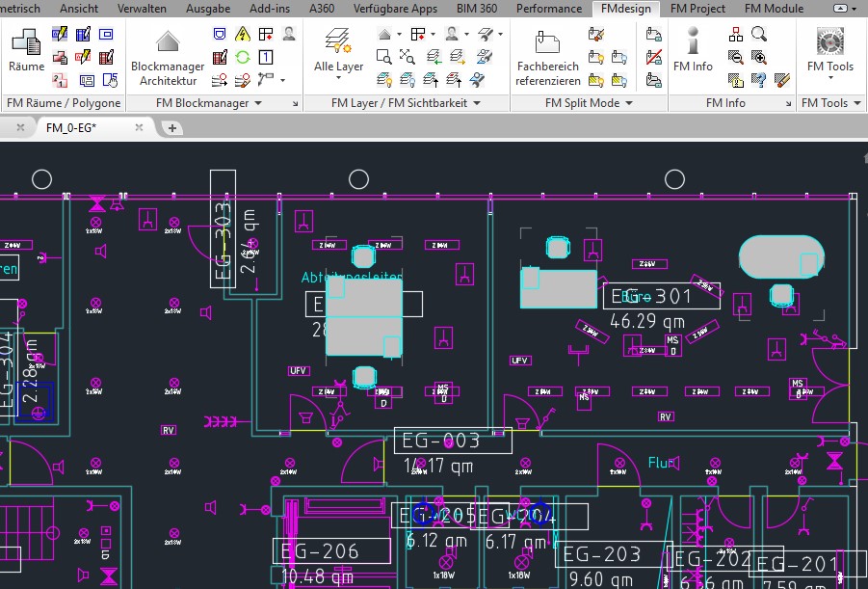Click the red-slashed Fachbereich lock icon
This screenshot has width=868, height=589.
(x=654, y=57)
